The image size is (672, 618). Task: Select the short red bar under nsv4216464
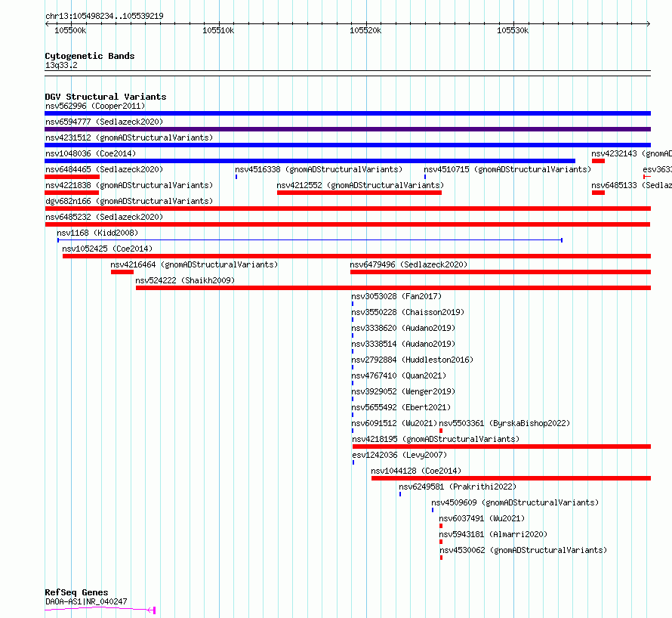pos(122,272)
